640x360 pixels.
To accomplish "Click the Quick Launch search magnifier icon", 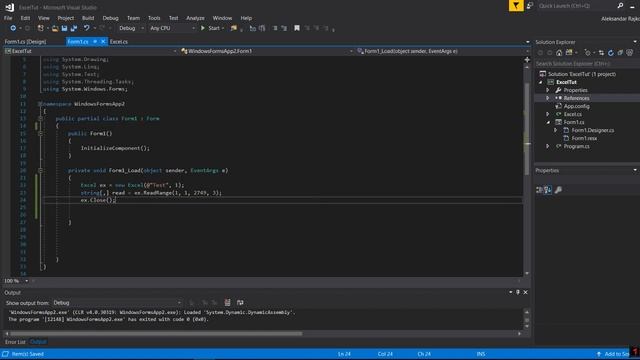I will [620, 6].
